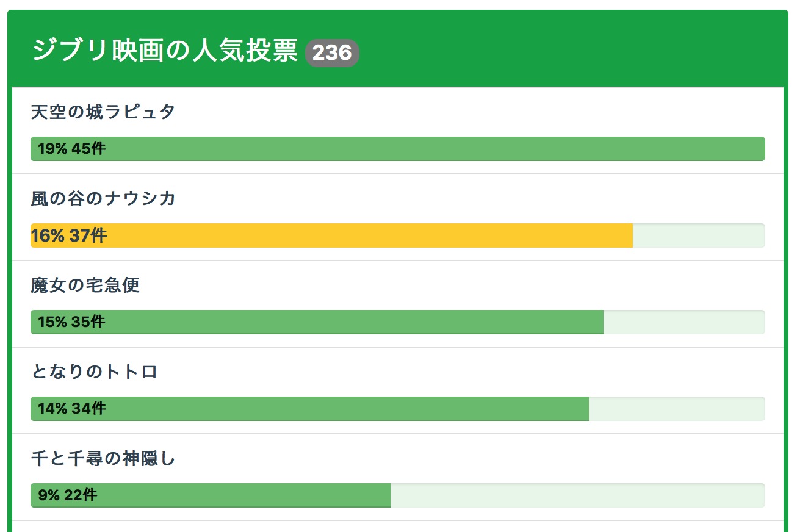Screen dimensions: 797x532
Task: Click unfilled end of 魔女の宅急便 bar
Action: pyautogui.click(x=683, y=322)
